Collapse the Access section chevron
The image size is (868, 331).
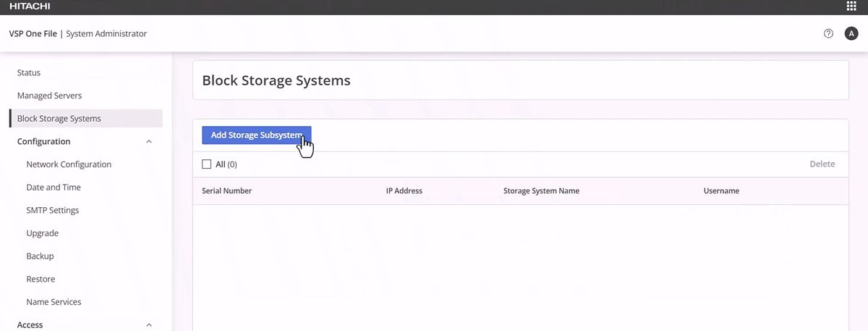coord(149,325)
